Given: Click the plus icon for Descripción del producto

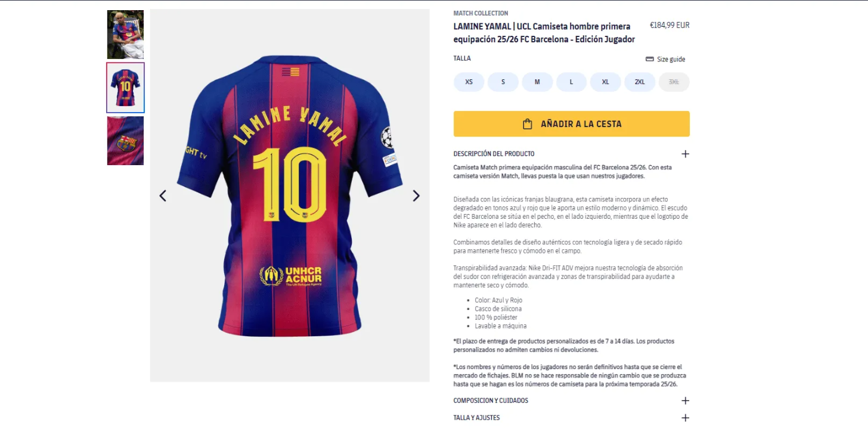Looking at the screenshot, I should click(x=685, y=154).
